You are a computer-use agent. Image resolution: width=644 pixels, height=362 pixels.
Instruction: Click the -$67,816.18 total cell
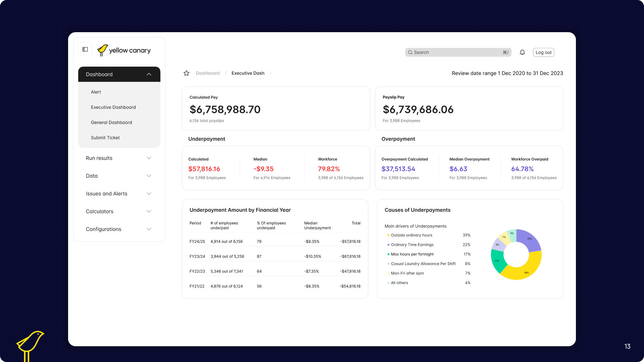pyautogui.click(x=350, y=256)
